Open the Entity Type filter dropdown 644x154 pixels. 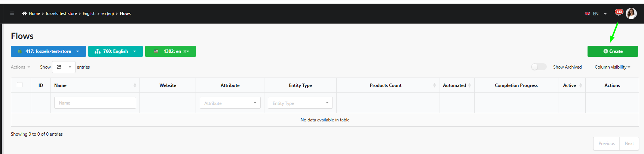(300, 103)
